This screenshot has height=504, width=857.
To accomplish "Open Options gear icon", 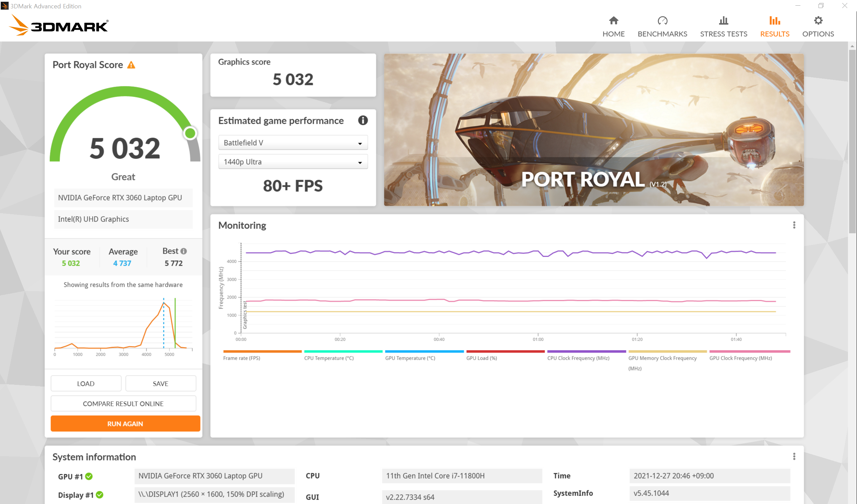I will pyautogui.click(x=818, y=21).
